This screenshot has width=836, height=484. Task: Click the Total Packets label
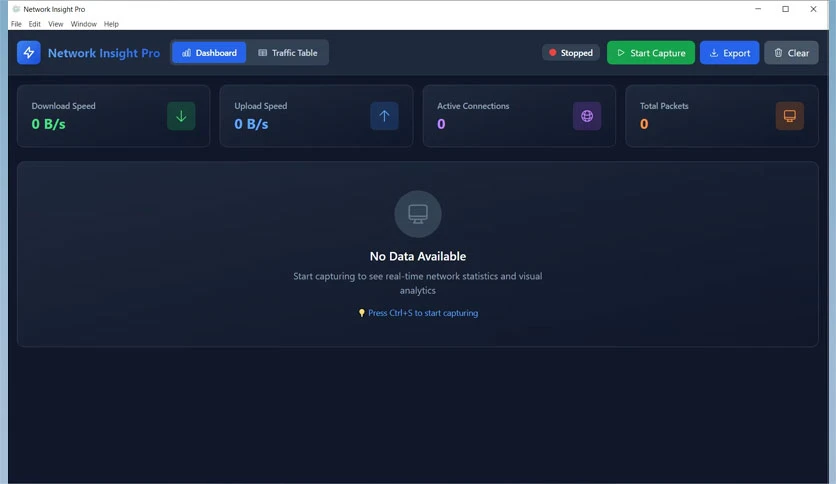(x=664, y=106)
